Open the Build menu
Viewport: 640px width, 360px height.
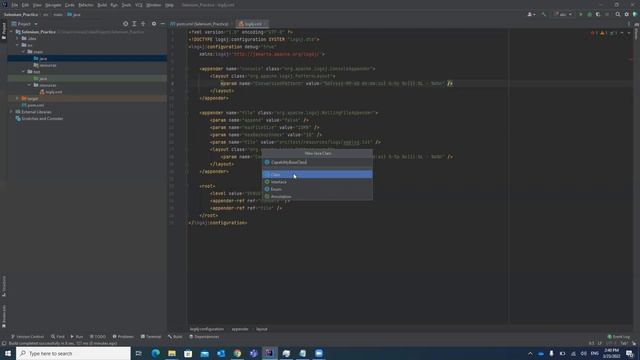[102, 5]
